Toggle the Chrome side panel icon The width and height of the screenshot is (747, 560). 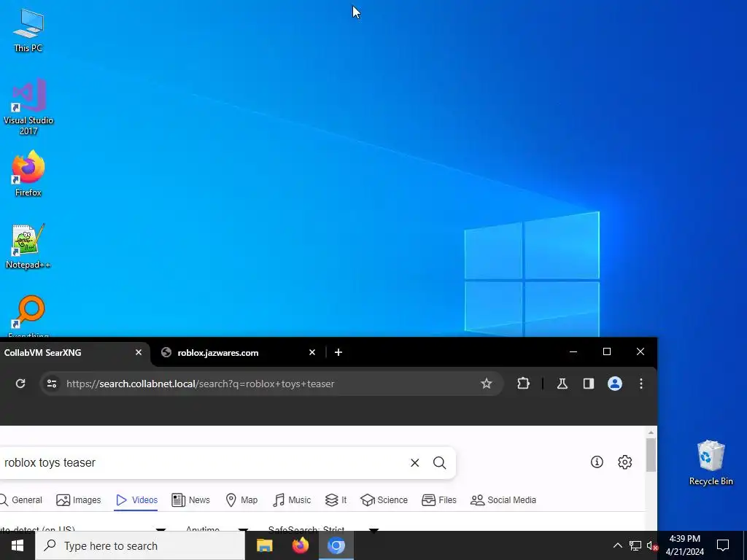click(589, 384)
